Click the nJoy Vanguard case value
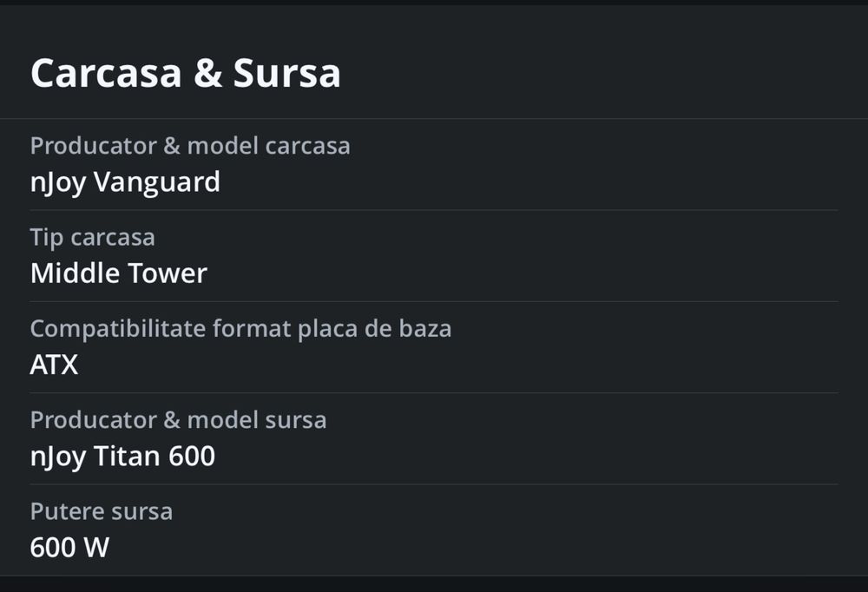 pyautogui.click(x=125, y=183)
